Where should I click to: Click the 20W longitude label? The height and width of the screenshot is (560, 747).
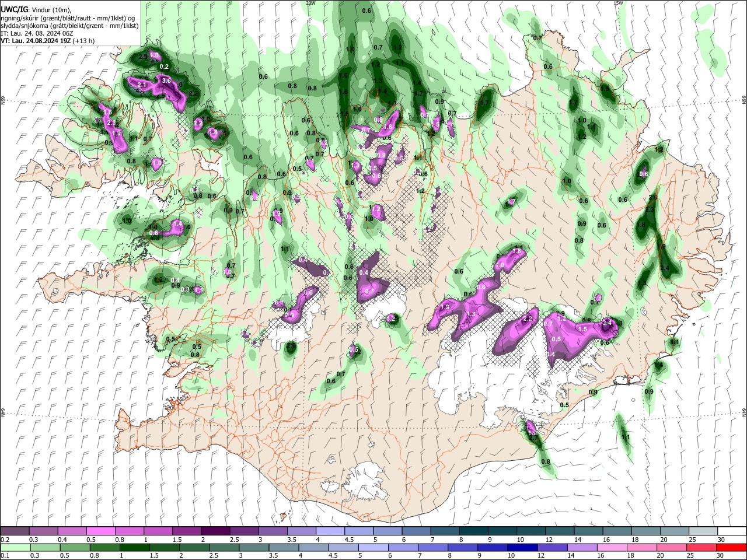[x=310, y=3]
